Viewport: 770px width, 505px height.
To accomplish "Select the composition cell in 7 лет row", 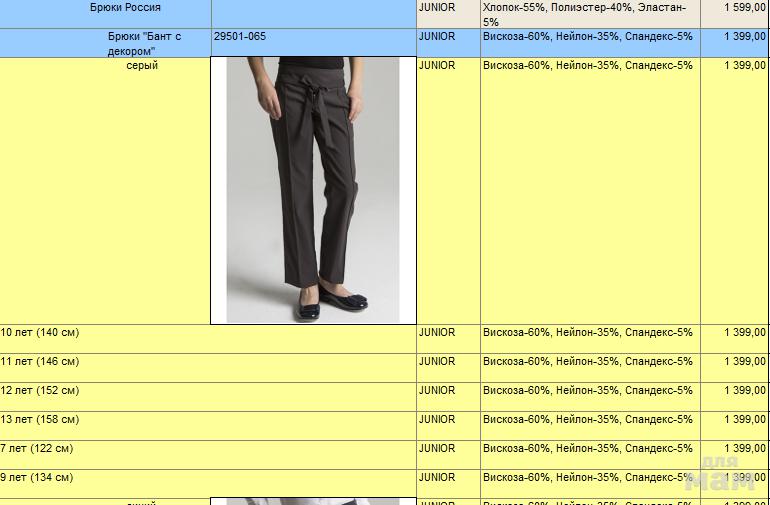I will [588, 449].
